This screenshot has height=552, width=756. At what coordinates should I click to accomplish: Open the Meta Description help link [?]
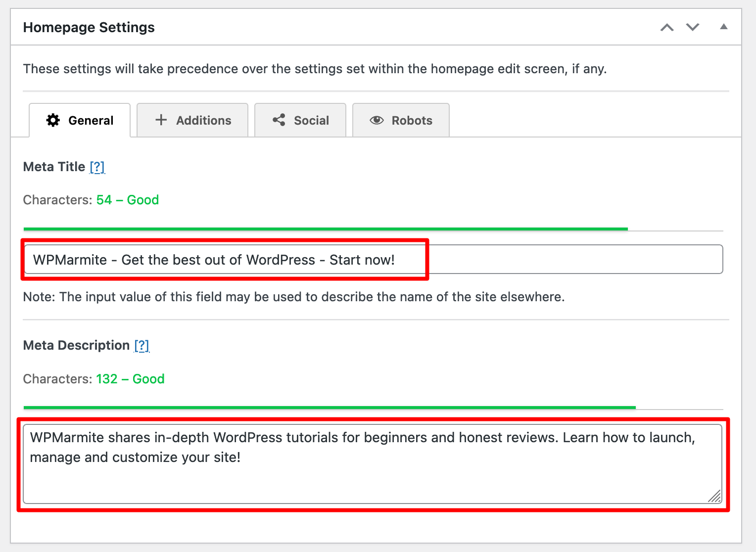tap(142, 346)
